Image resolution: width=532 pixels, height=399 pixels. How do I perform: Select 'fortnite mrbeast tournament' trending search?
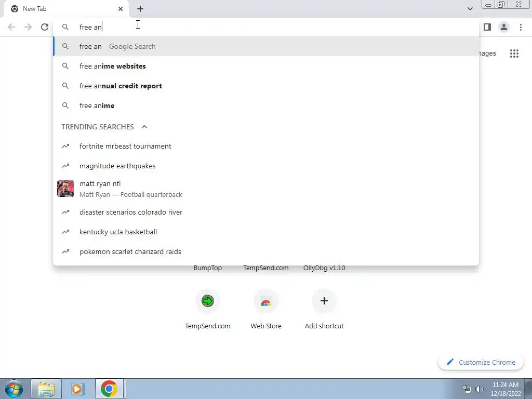pos(266,146)
